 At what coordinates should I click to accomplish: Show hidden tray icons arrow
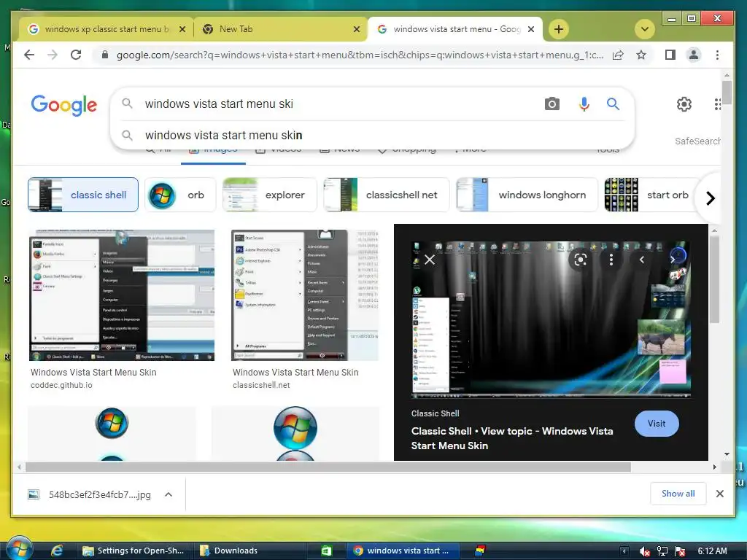(624, 551)
